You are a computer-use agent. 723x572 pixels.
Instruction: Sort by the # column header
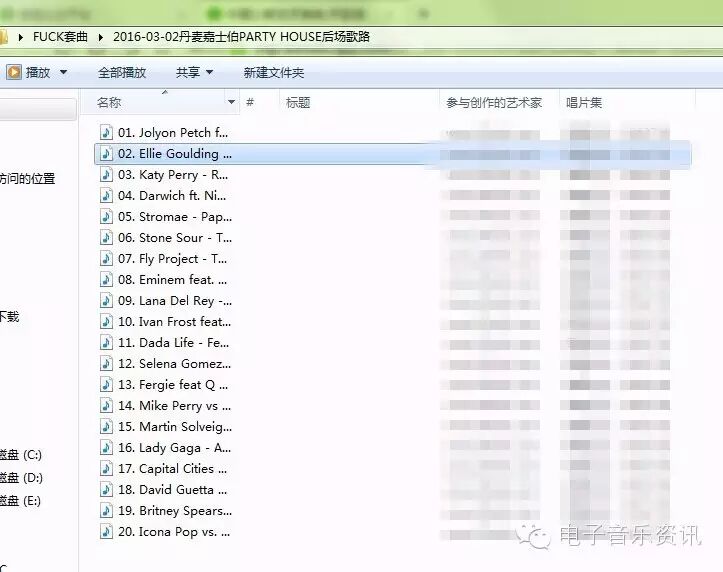point(250,102)
